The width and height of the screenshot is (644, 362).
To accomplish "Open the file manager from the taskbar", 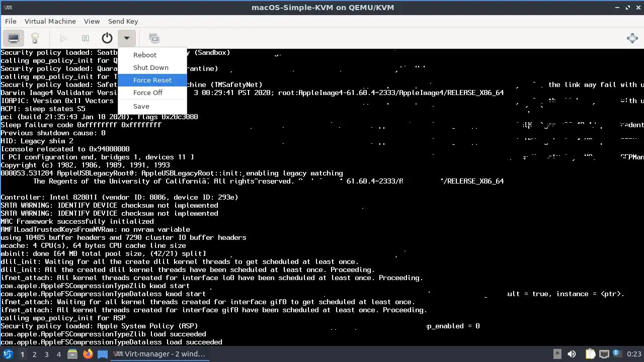I will pyautogui.click(x=72, y=354).
